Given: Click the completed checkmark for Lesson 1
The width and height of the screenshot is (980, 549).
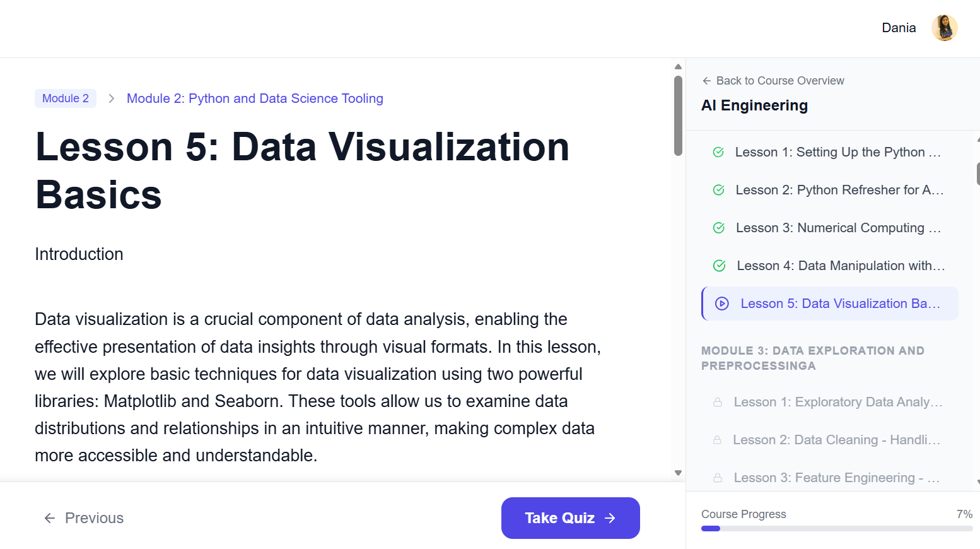Looking at the screenshot, I should tap(718, 152).
